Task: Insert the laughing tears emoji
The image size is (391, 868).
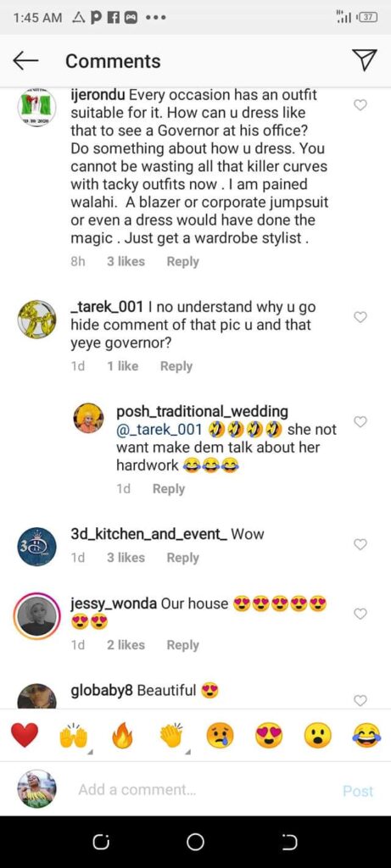Action: coord(367,736)
